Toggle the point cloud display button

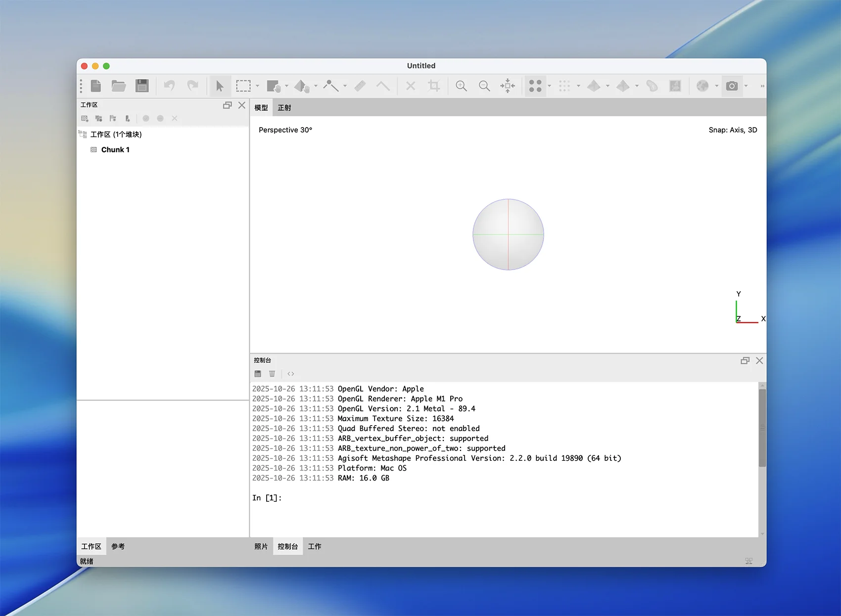point(535,86)
